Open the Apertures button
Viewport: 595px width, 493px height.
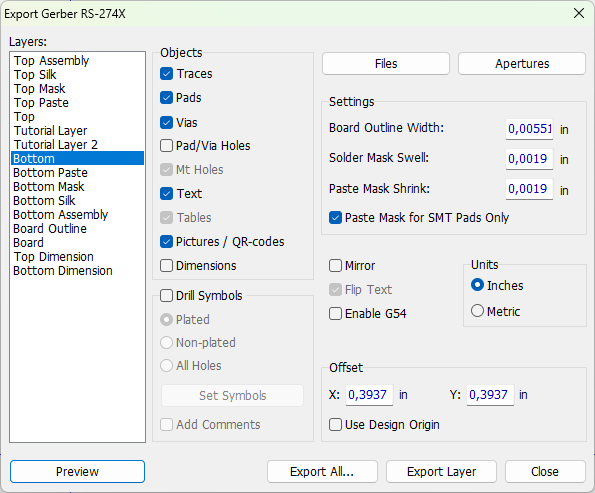pos(522,63)
